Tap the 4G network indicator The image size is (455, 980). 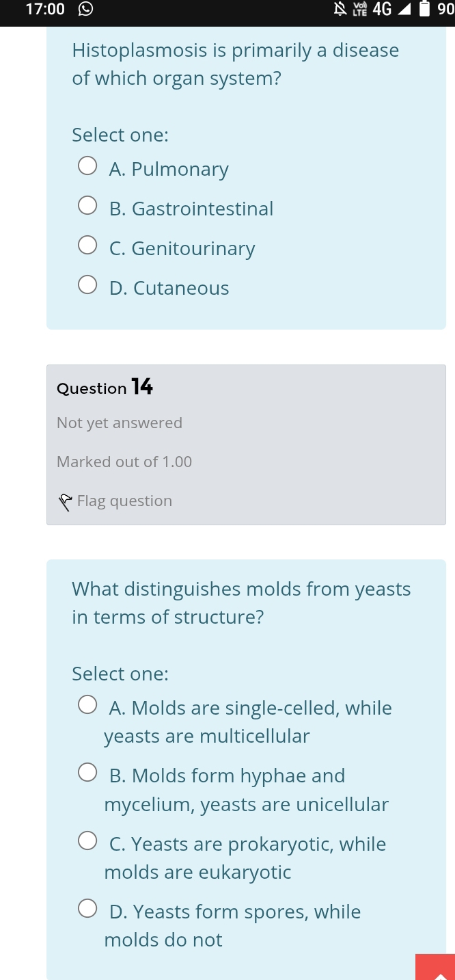pyautogui.click(x=383, y=9)
